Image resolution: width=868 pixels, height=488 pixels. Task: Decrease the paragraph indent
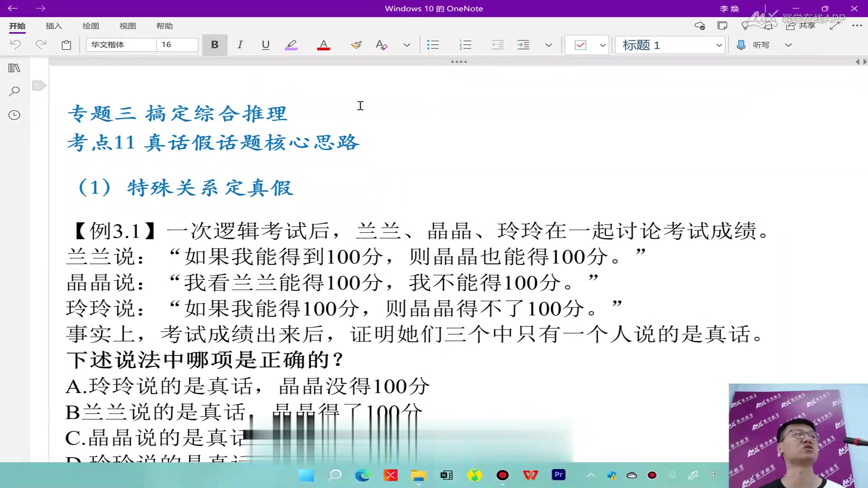pos(498,44)
